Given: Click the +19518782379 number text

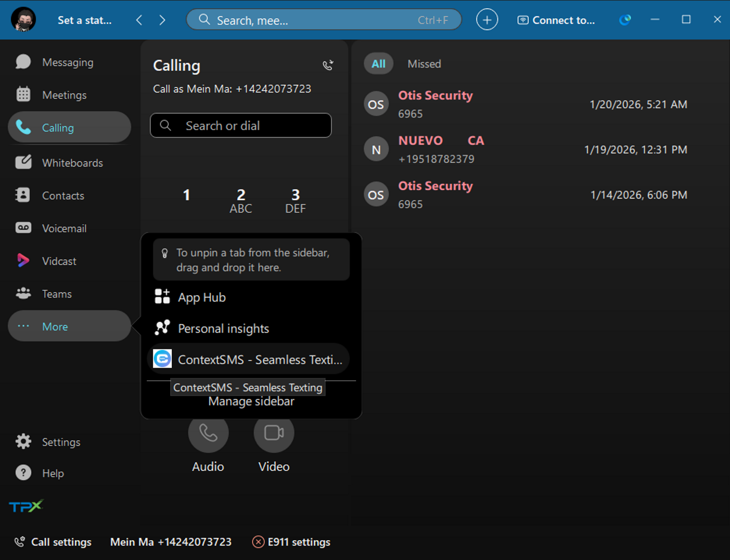Looking at the screenshot, I should 436,159.
